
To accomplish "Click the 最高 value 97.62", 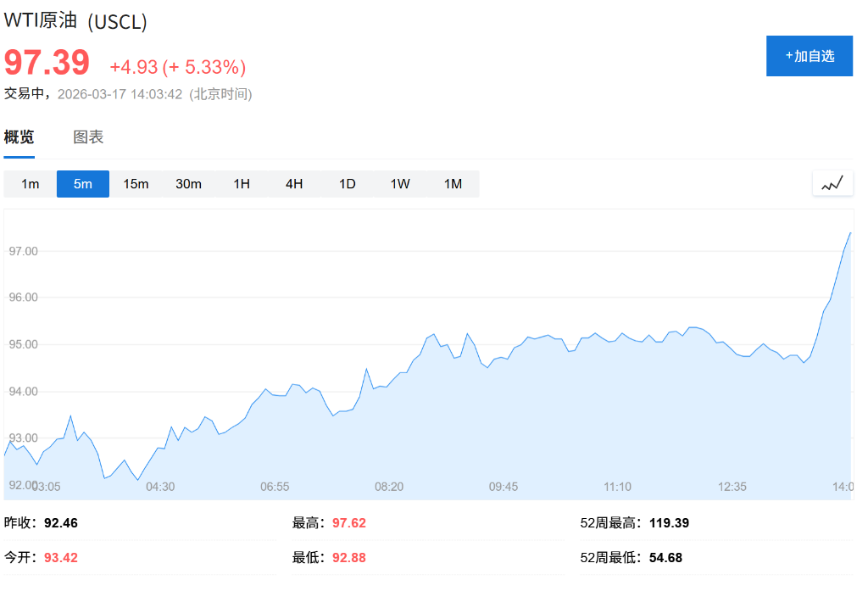I will coord(348,523).
